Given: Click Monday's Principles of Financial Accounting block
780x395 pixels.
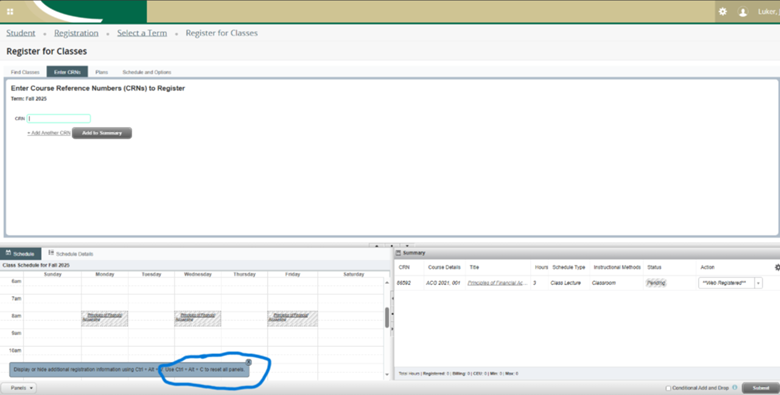Looking at the screenshot, I should point(104,318).
